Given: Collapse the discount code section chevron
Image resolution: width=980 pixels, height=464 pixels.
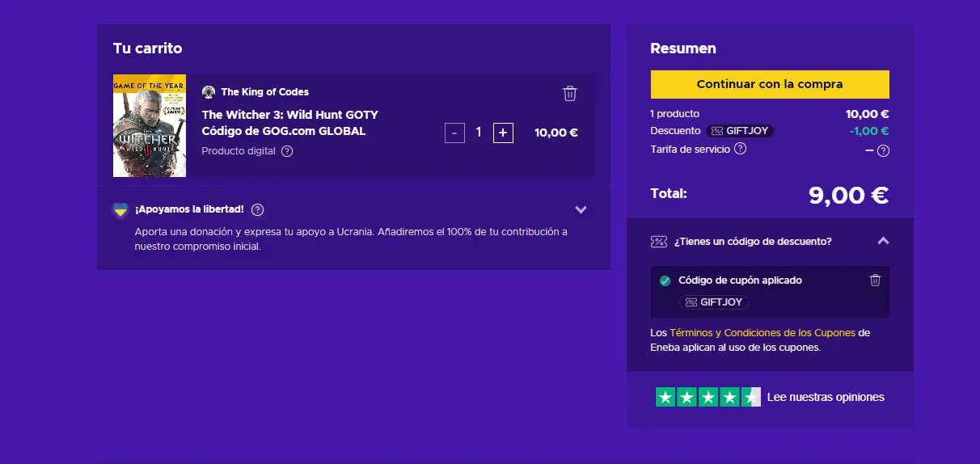Looking at the screenshot, I should point(883,241).
